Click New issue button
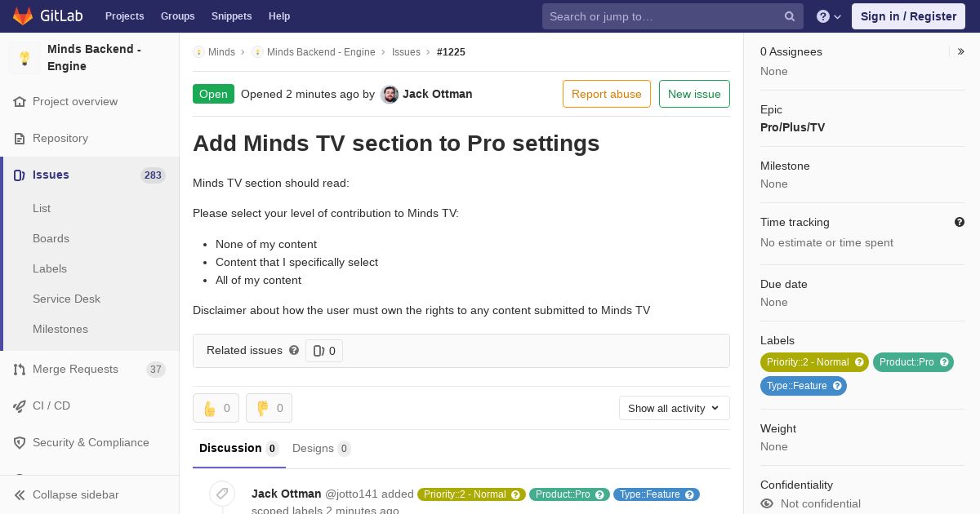The image size is (980, 514). coord(694,94)
